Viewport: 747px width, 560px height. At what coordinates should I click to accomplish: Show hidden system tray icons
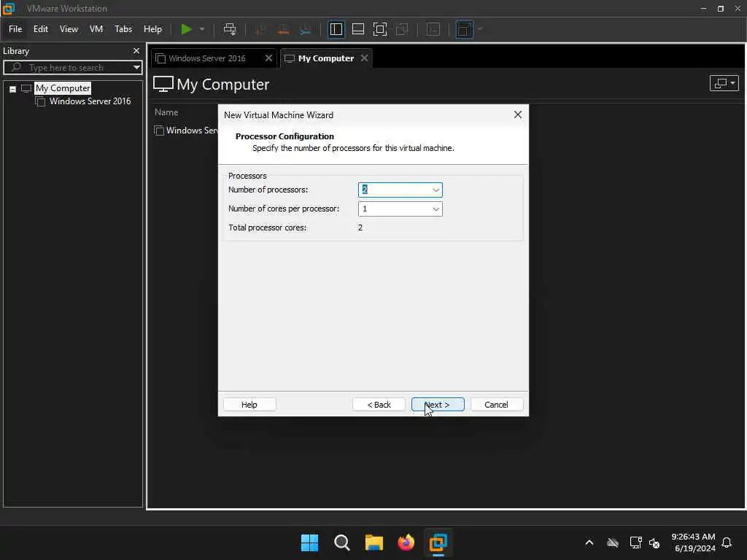coord(589,542)
